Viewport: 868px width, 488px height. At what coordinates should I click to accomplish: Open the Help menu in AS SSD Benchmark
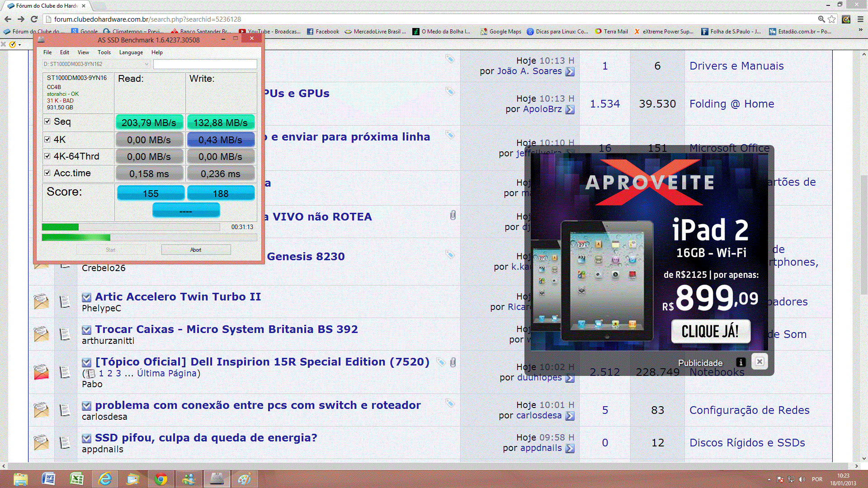click(157, 52)
